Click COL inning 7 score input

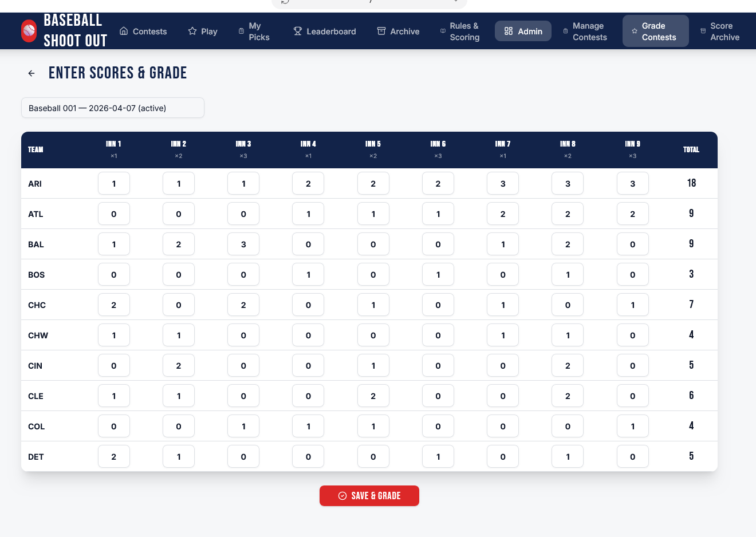pyautogui.click(x=503, y=427)
